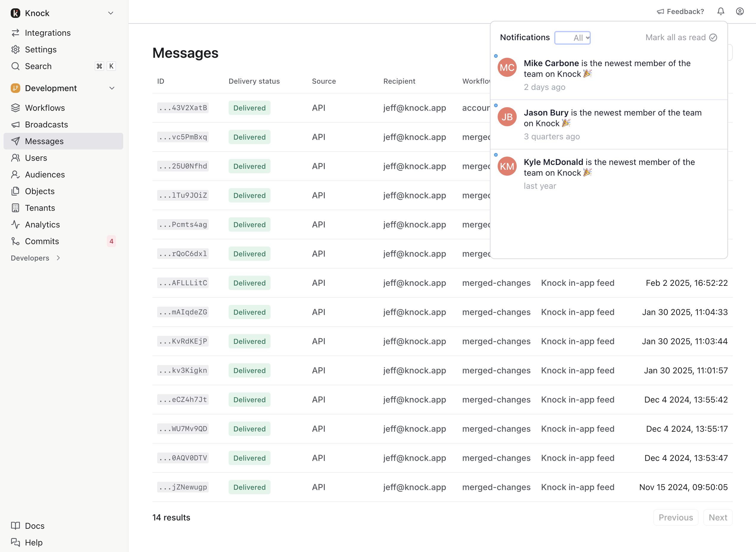Click the Integrations icon in sidebar
This screenshot has width=756, height=552.
tap(16, 33)
